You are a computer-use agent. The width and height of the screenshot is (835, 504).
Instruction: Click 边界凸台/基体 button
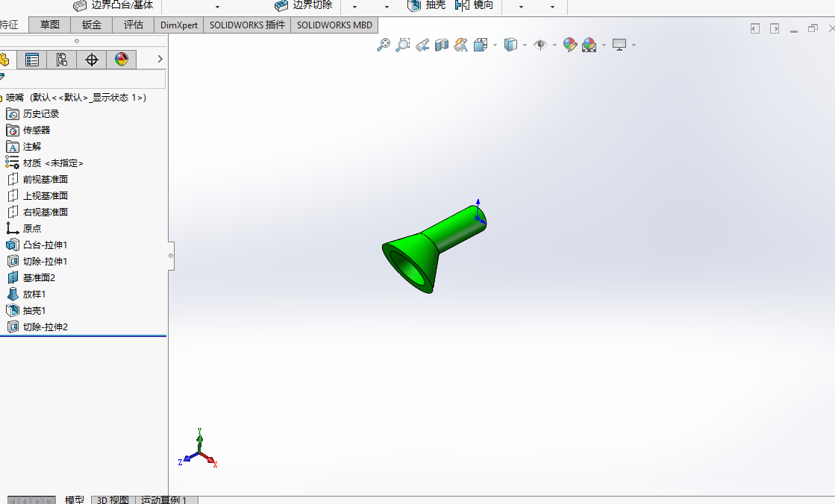(x=113, y=5)
